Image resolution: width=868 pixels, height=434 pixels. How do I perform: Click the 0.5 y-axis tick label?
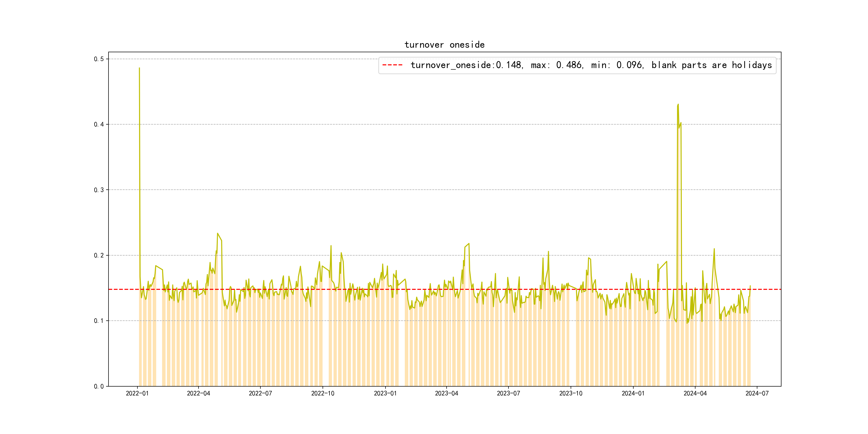(99, 59)
